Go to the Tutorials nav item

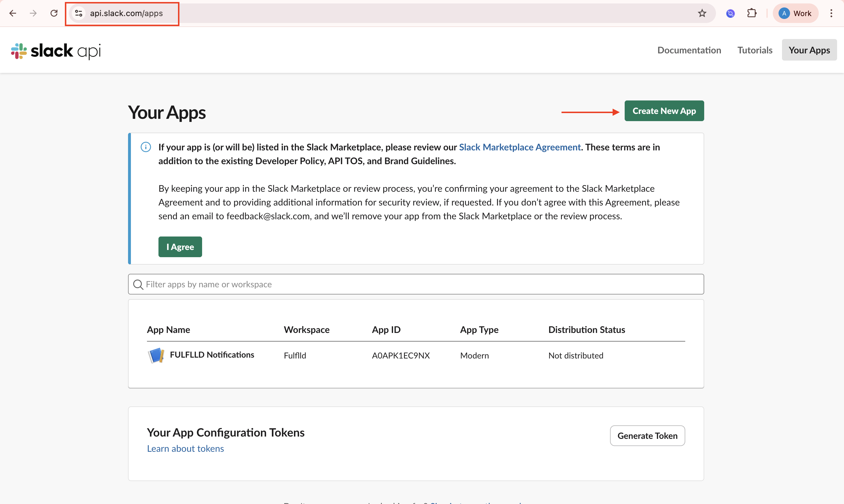click(x=755, y=50)
